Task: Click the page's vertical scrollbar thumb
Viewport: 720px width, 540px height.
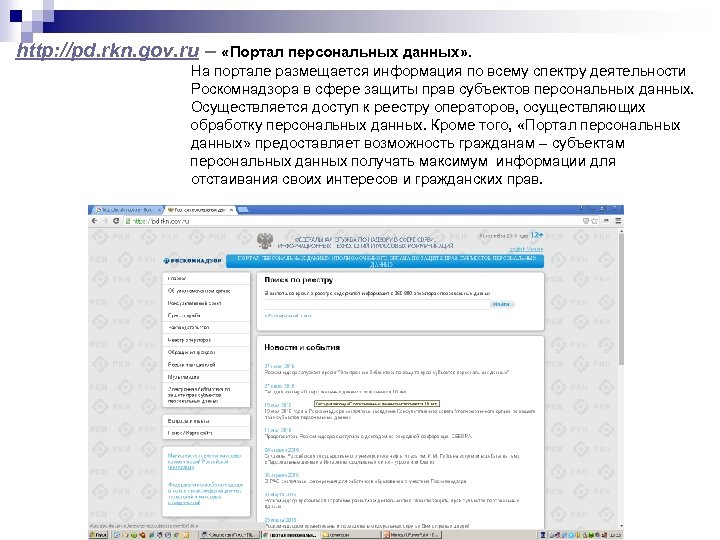Action: [621, 301]
